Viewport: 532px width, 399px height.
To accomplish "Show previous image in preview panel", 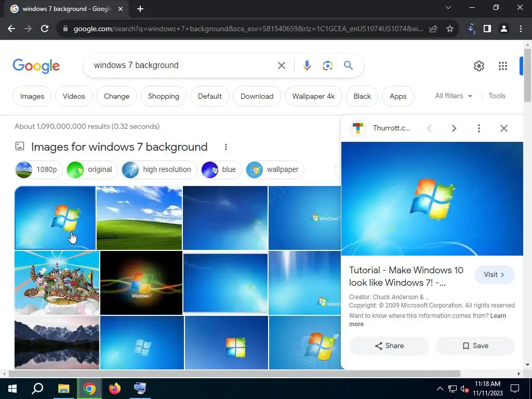I will [x=429, y=128].
